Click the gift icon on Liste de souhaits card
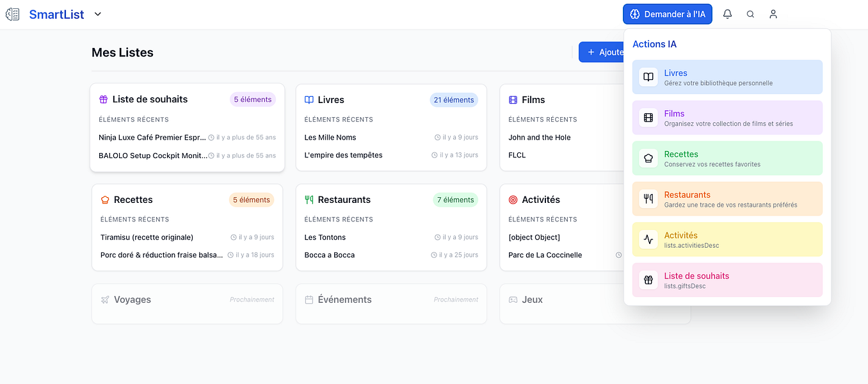868x384 pixels. point(104,99)
